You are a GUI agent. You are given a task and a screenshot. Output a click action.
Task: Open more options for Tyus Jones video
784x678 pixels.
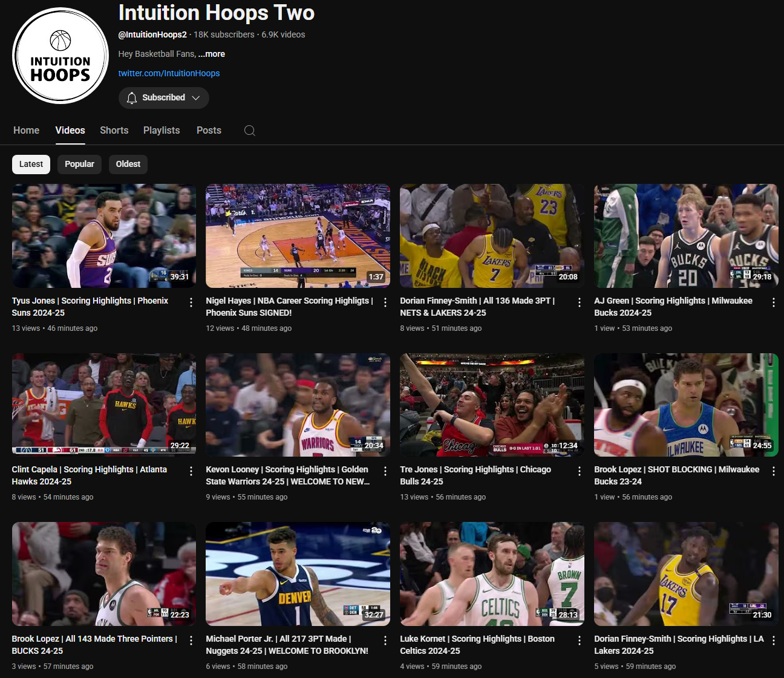(x=191, y=302)
